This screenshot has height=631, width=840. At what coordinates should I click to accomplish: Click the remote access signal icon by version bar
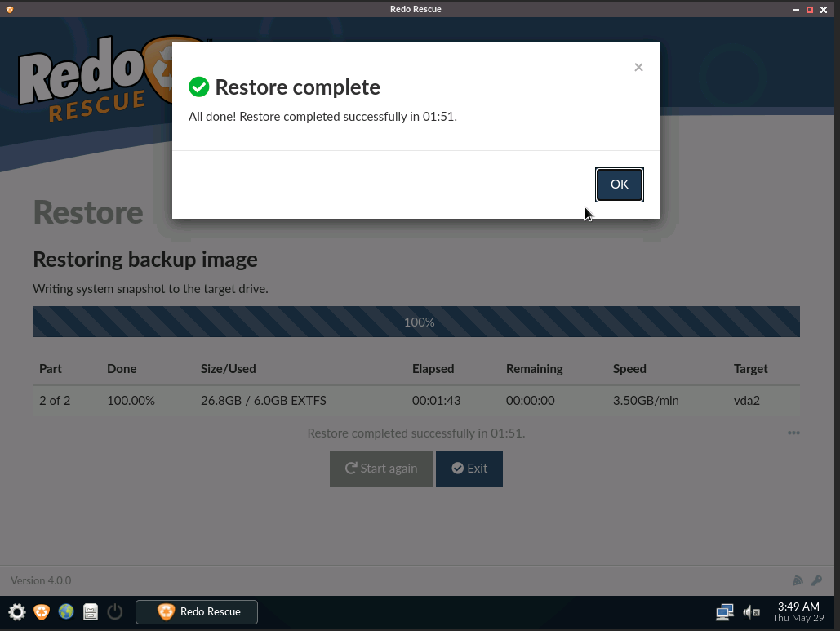coord(798,580)
